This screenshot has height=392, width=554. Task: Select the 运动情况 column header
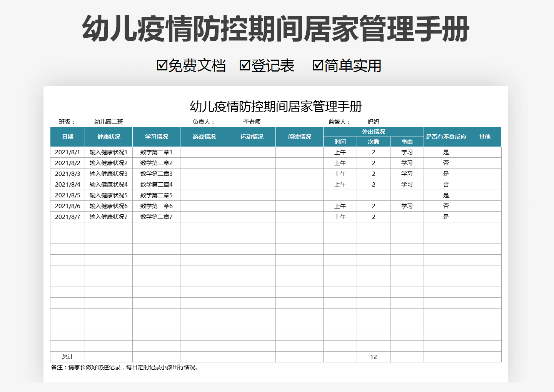coord(252,137)
